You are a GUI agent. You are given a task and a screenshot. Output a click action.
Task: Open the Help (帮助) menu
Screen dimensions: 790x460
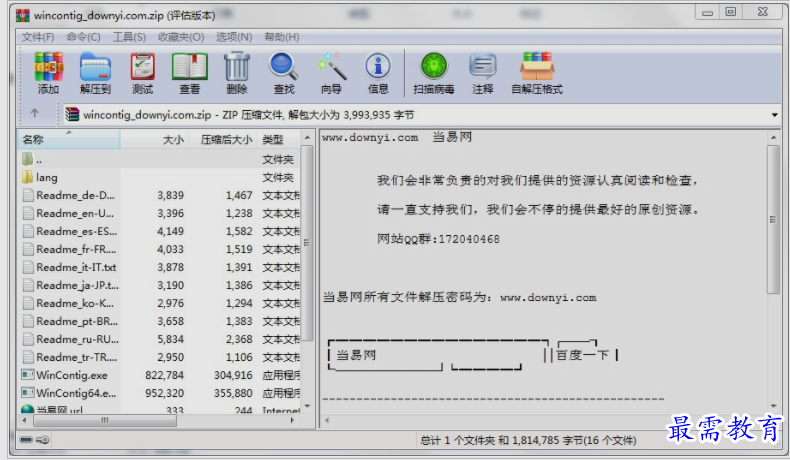[282, 37]
